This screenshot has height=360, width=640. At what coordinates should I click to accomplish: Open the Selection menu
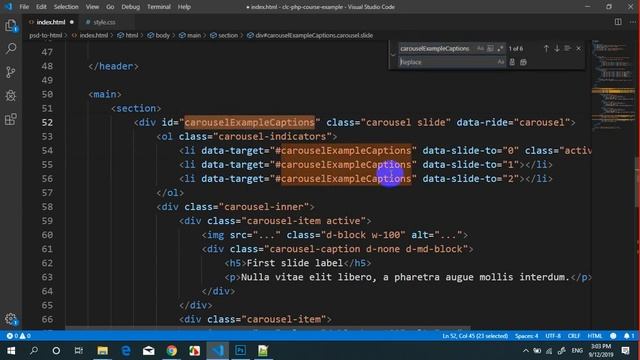point(66,7)
